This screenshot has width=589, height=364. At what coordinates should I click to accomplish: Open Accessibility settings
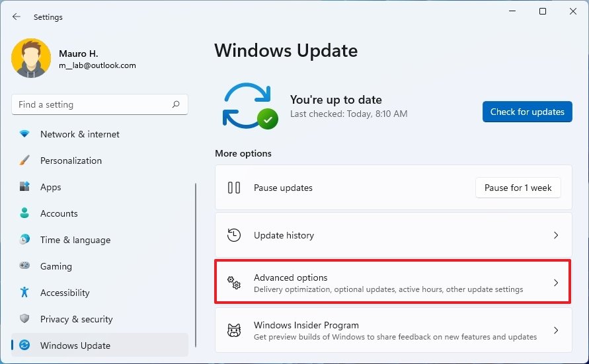(x=100, y=293)
